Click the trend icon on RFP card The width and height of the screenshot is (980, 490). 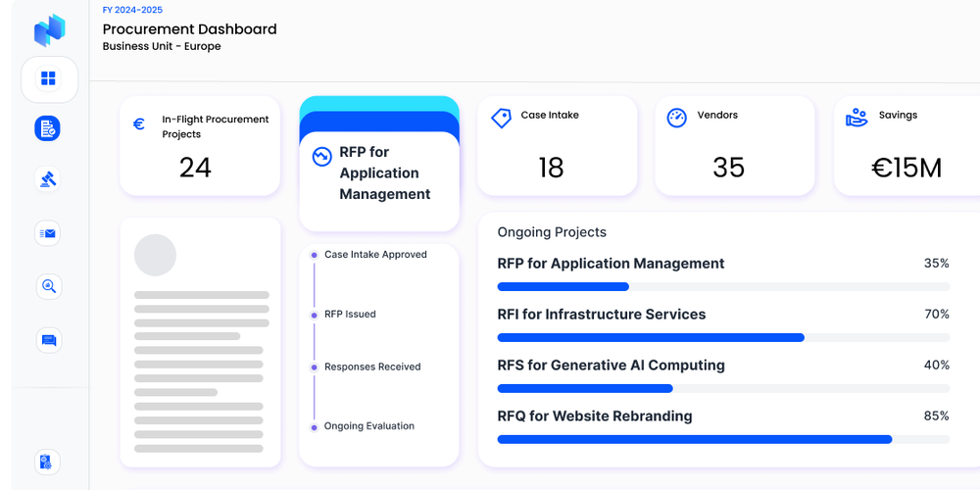[x=321, y=156]
